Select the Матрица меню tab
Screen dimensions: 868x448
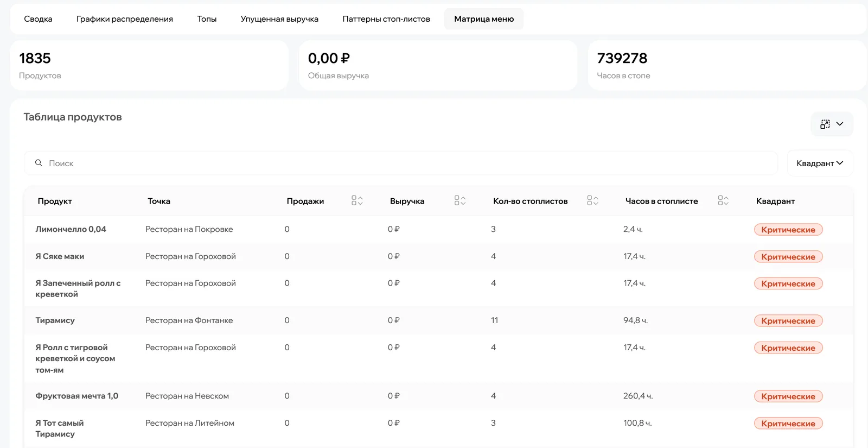click(x=484, y=19)
